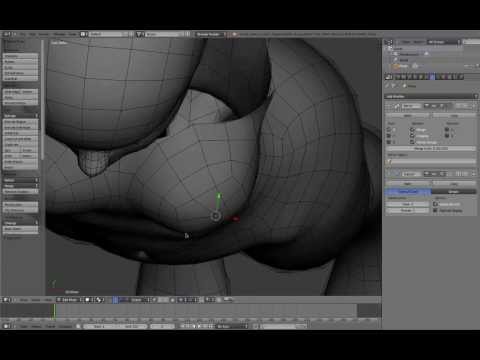Toggle the Clipping option checkbox
The height and width of the screenshot is (360, 480).
[412, 136]
